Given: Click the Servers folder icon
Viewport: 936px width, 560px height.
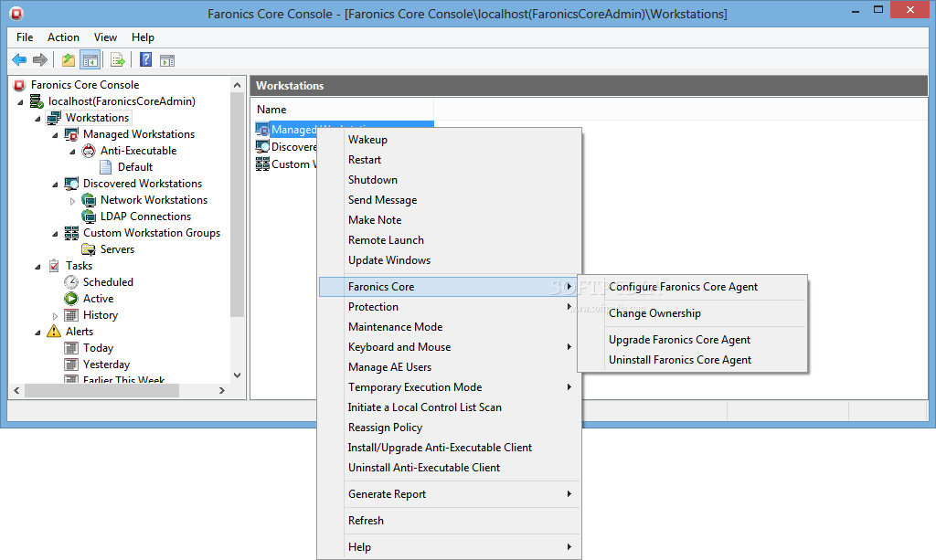Looking at the screenshot, I should (x=89, y=249).
